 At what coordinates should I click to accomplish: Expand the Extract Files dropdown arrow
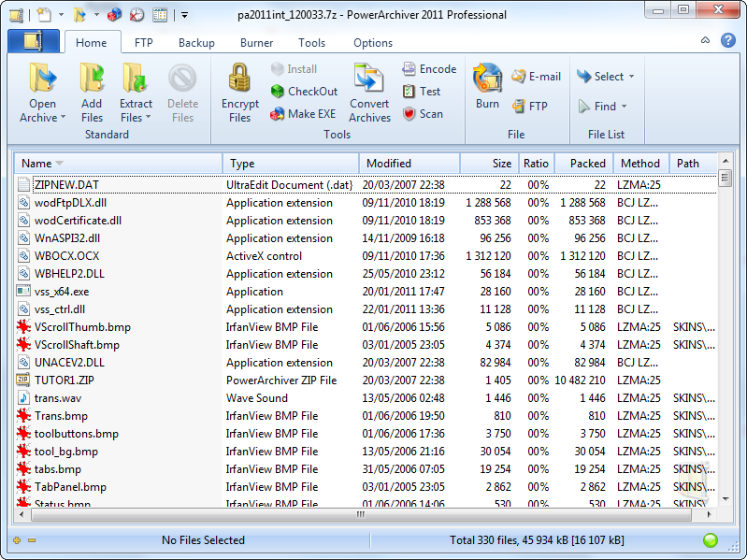(148, 117)
